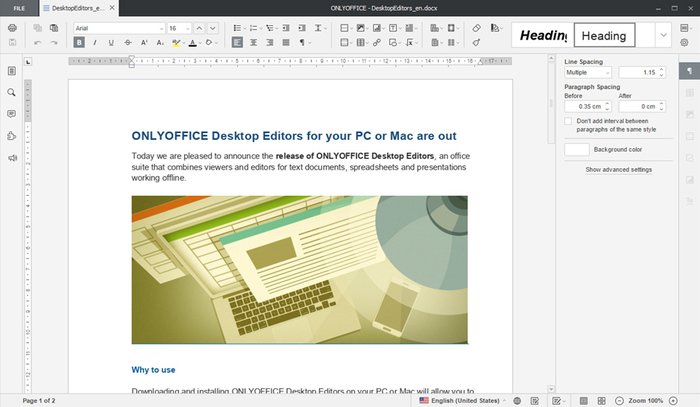Image resolution: width=700 pixels, height=407 pixels.
Task: Expand the heading styles gallery
Action: pos(665,35)
